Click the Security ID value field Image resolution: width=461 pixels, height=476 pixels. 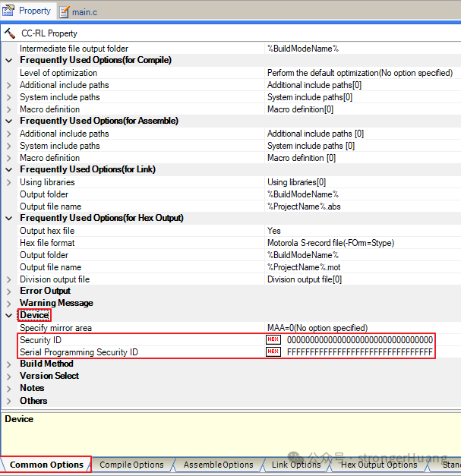[360, 339]
